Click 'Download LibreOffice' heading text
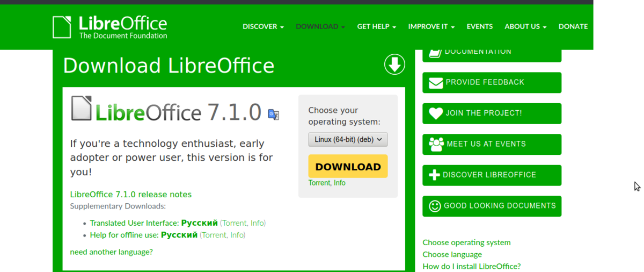The image size is (644, 272). point(169,66)
